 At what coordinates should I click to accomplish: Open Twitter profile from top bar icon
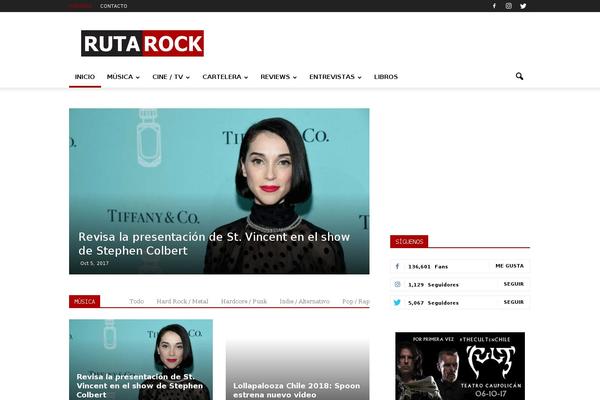point(523,6)
